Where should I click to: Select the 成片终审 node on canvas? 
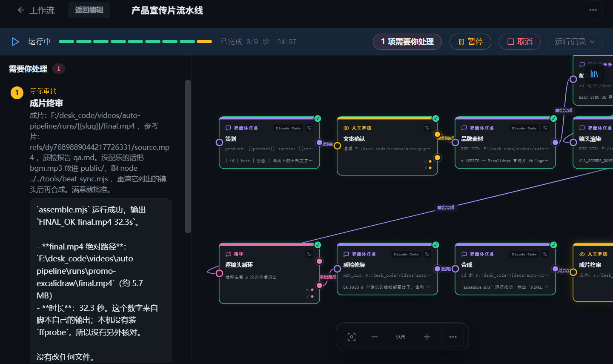point(593,272)
